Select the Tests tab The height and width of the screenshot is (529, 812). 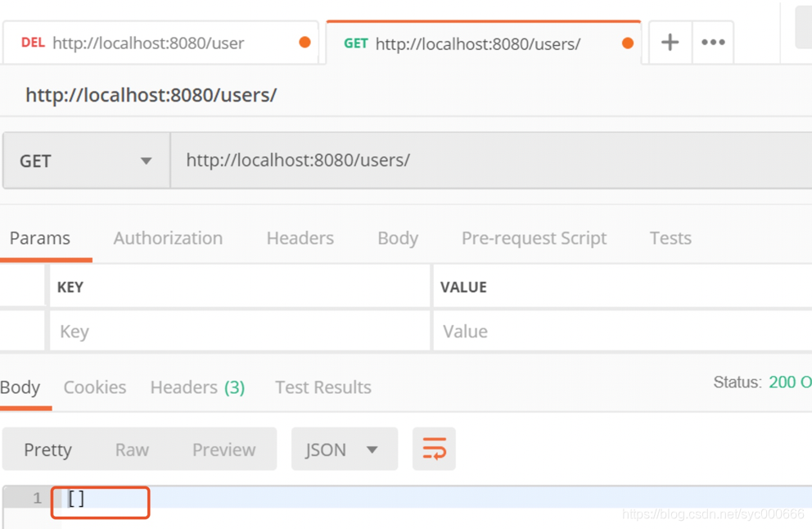pos(670,237)
